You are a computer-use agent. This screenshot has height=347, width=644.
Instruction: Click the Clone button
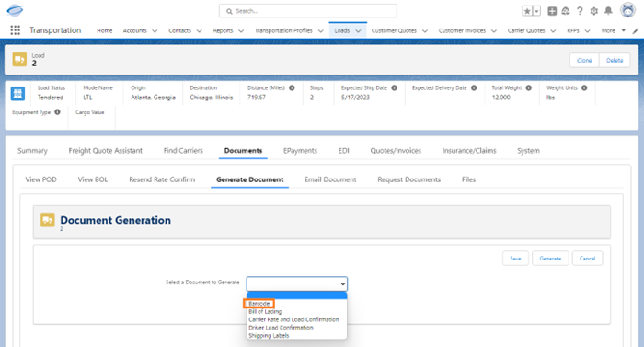click(584, 60)
